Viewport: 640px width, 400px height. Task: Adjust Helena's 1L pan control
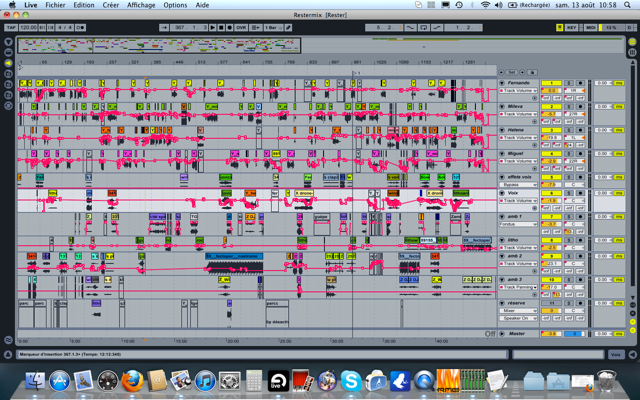[x=573, y=138]
